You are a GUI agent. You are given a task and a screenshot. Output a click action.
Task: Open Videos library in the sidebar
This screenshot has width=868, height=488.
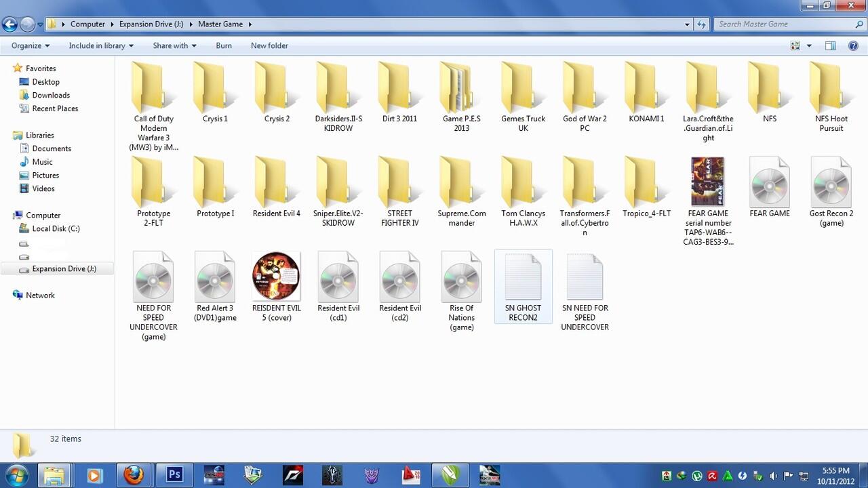[x=43, y=188]
